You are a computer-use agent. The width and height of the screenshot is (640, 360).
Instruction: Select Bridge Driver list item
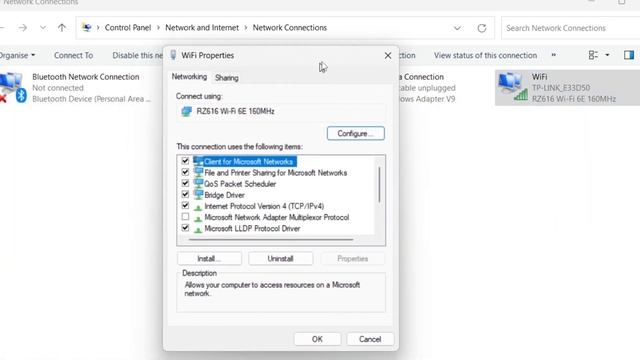click(x=224, y=195)
